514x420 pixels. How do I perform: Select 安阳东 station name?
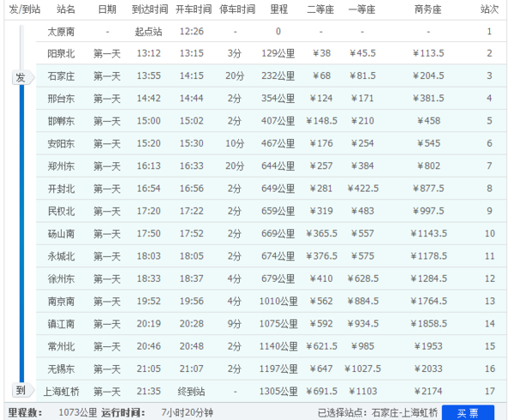(61, 144)
